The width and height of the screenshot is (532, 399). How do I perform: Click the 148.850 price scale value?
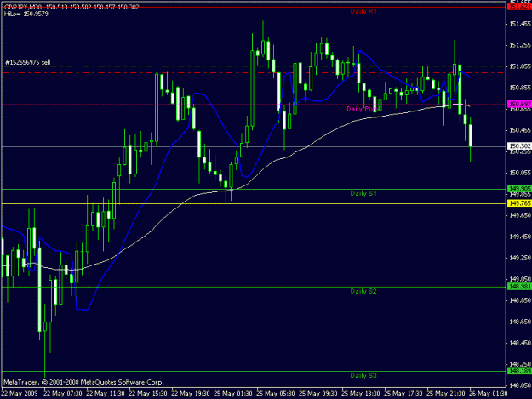520,300
